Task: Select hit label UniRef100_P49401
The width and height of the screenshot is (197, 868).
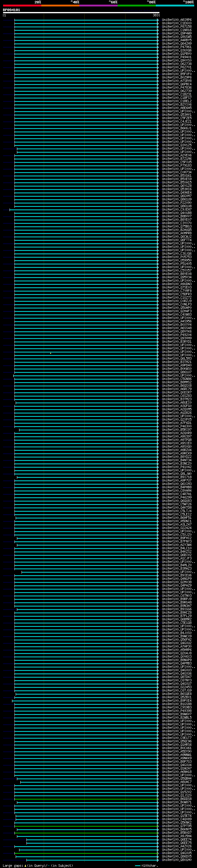Action: point(176,57)
